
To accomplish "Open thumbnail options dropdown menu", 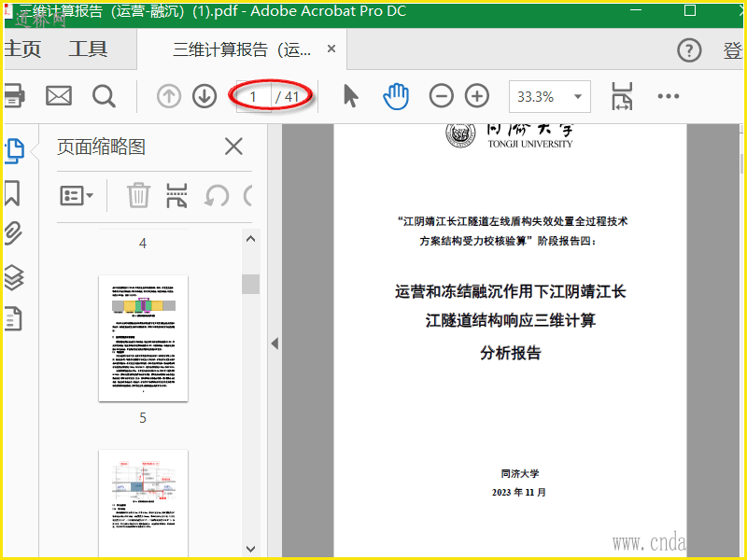I will pos(77,196).
